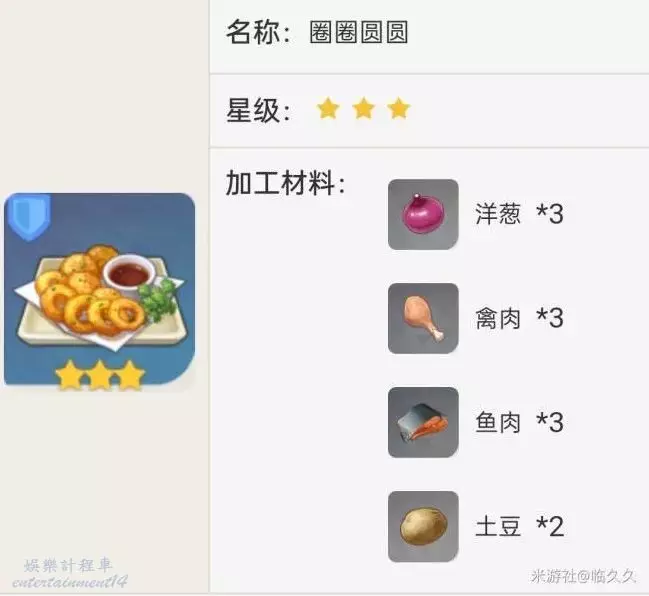Viewport: 649px width, 596px height.
Task: Click the left star under dish image
Action: point(70,375)
